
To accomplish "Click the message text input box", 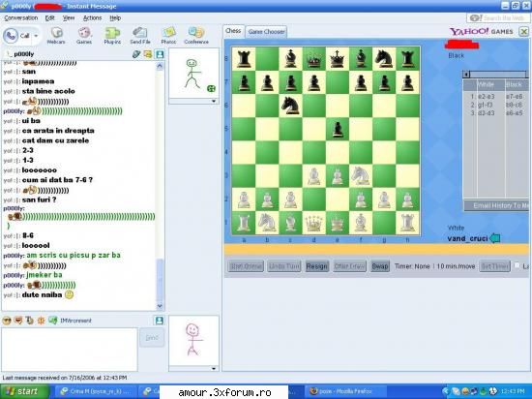I will [70, 350].
